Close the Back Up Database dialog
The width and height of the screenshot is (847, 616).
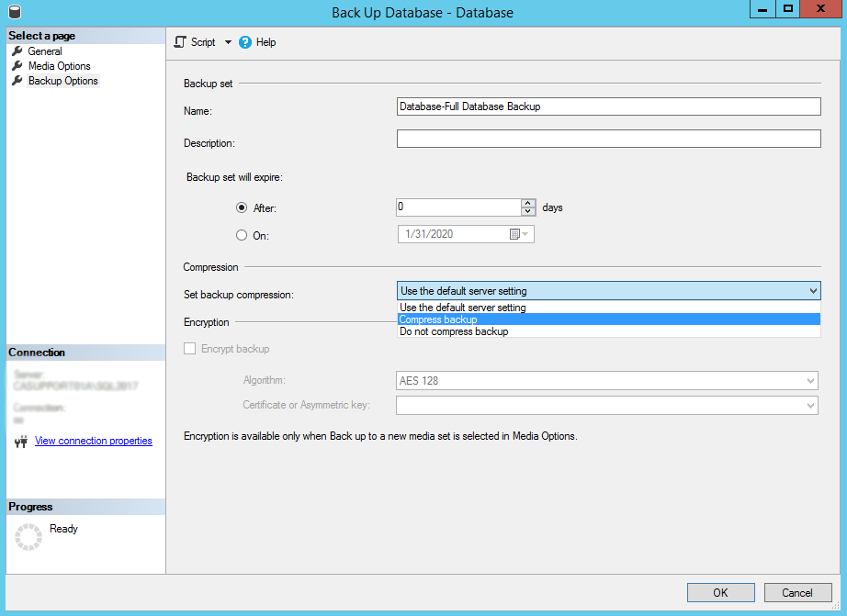[820, 9]
